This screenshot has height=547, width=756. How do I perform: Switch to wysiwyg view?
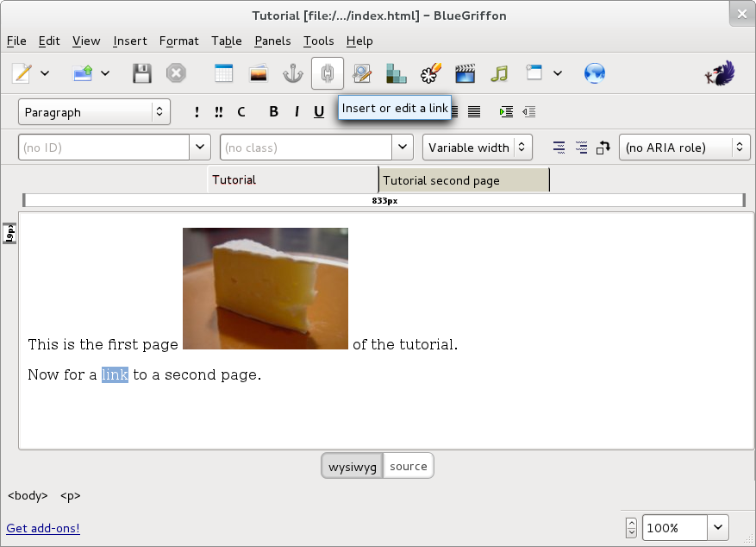(x=353, y=467)
